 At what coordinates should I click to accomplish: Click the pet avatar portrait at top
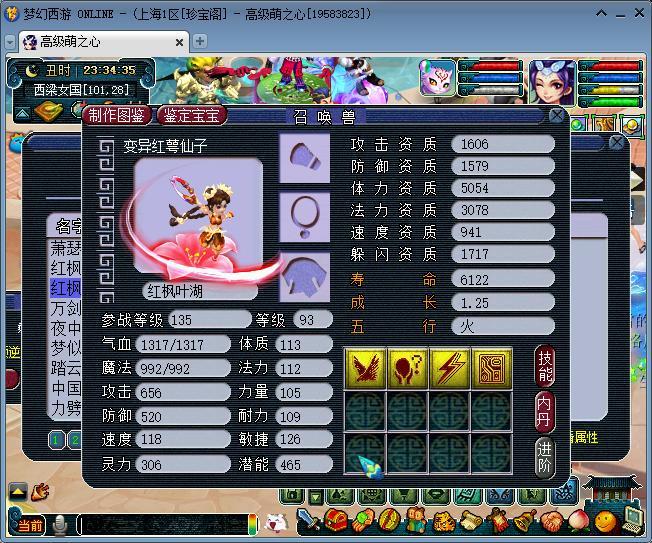[x=438, y=80]
